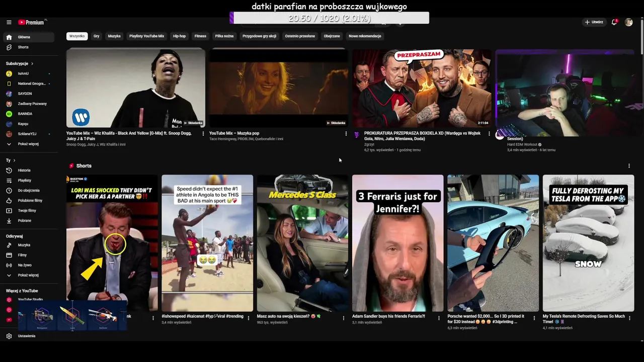Open options menu for Muzyka pop mix
Viewport: 644px width, 362px height.
point(346,134)
